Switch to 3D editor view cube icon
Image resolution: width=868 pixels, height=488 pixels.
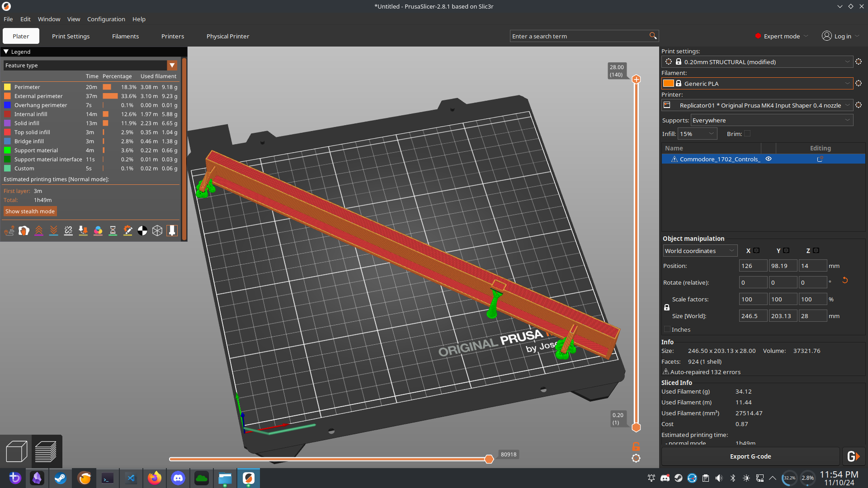tap(17, 451)
